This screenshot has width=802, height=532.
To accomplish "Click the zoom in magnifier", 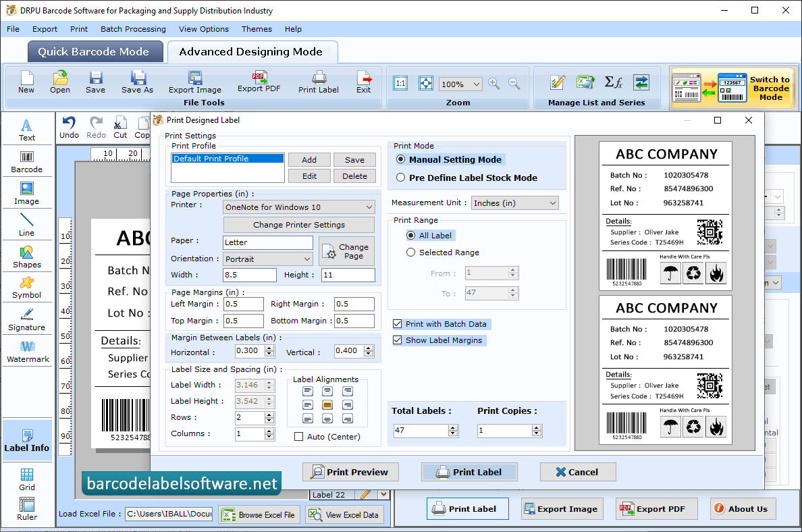I will [493, 84].
